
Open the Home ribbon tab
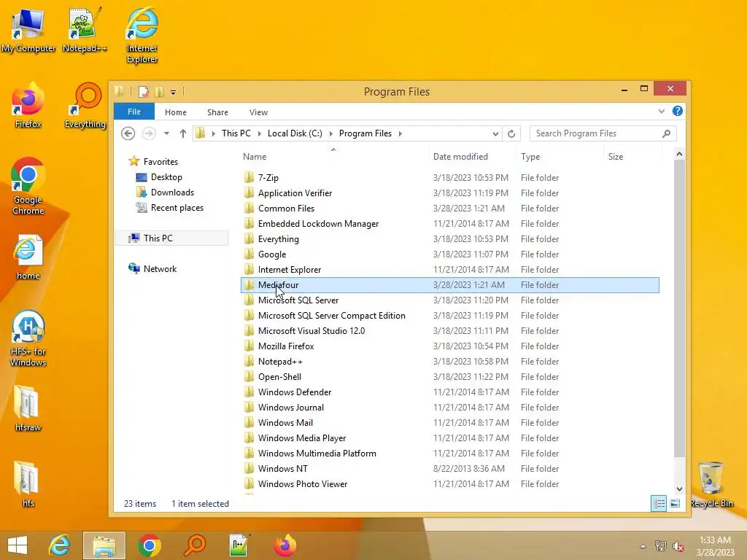[176, 112]
